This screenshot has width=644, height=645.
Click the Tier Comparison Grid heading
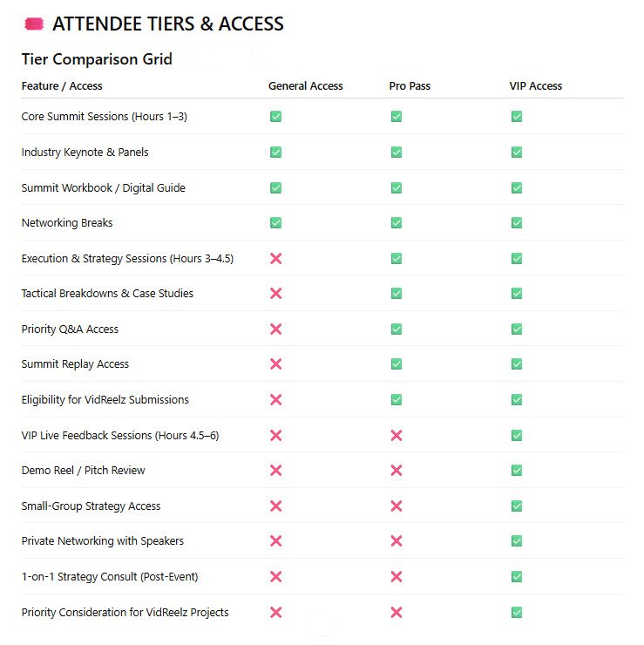pos(97,59)
